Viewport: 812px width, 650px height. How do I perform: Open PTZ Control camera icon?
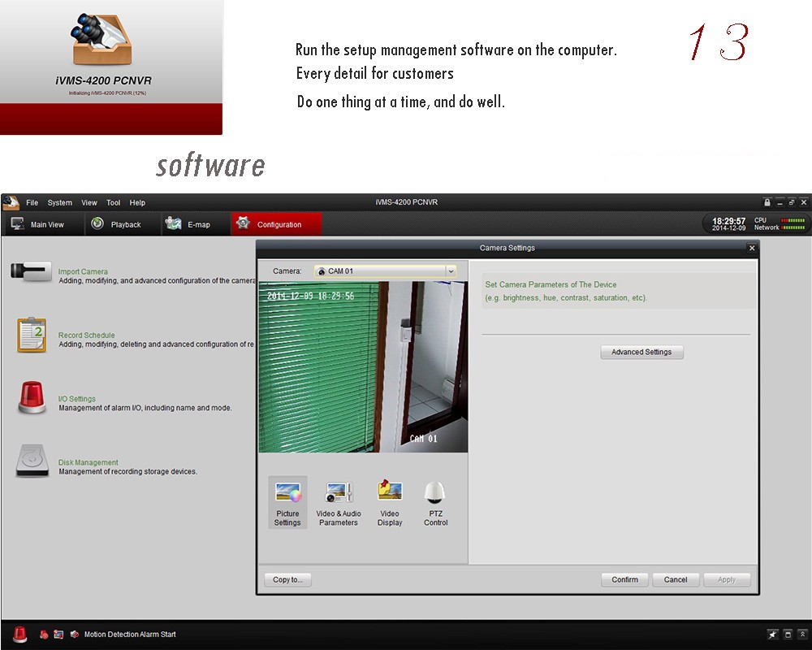pos(435,493)
